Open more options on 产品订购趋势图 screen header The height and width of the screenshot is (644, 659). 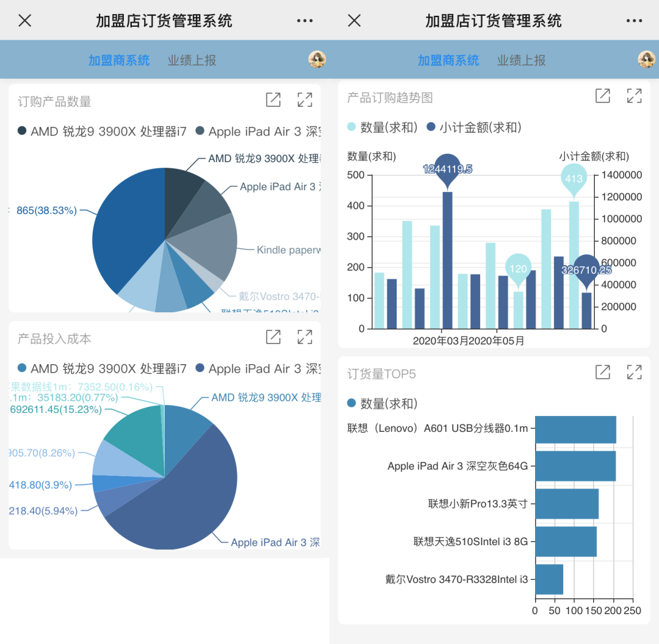pos(634,21)
